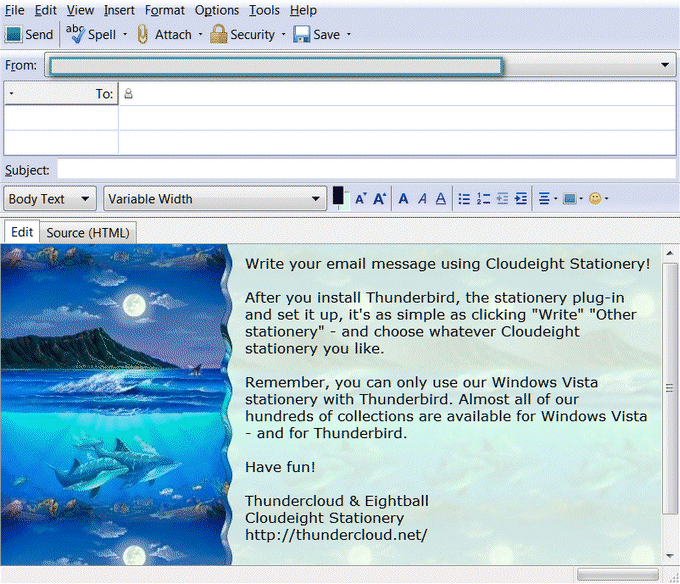Click the insert image icon

coord(569,199)
